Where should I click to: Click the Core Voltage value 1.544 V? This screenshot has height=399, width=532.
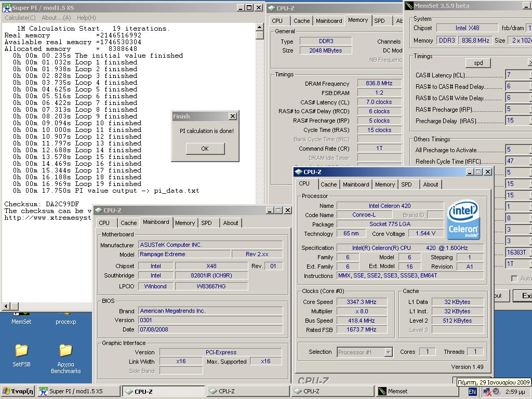(x=425, y=233)
